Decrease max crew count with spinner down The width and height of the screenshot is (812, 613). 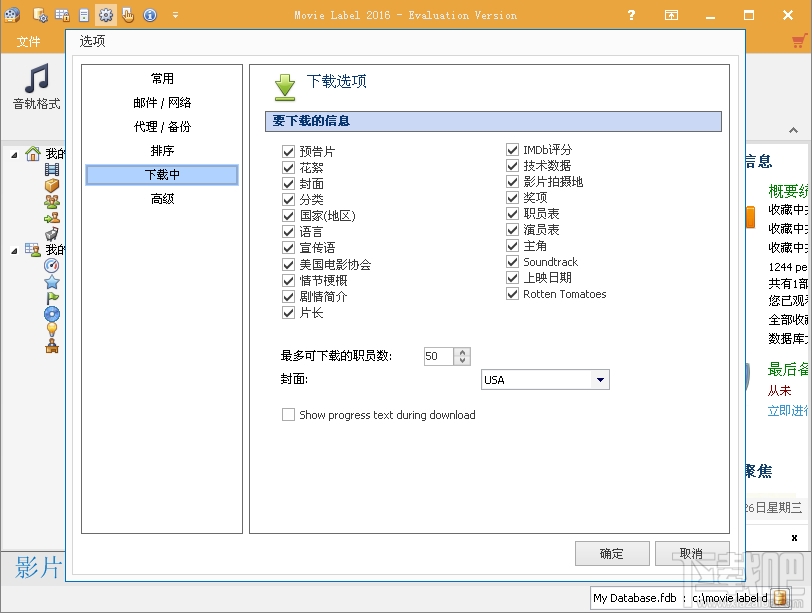tap(462, 360)
